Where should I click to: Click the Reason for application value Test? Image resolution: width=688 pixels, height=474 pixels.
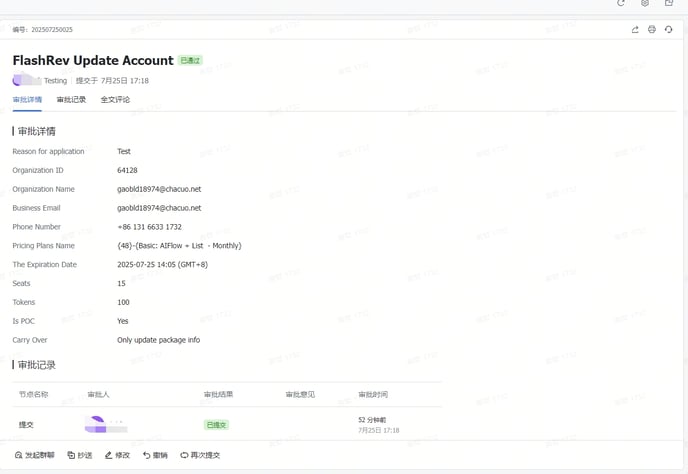[124, 151]
